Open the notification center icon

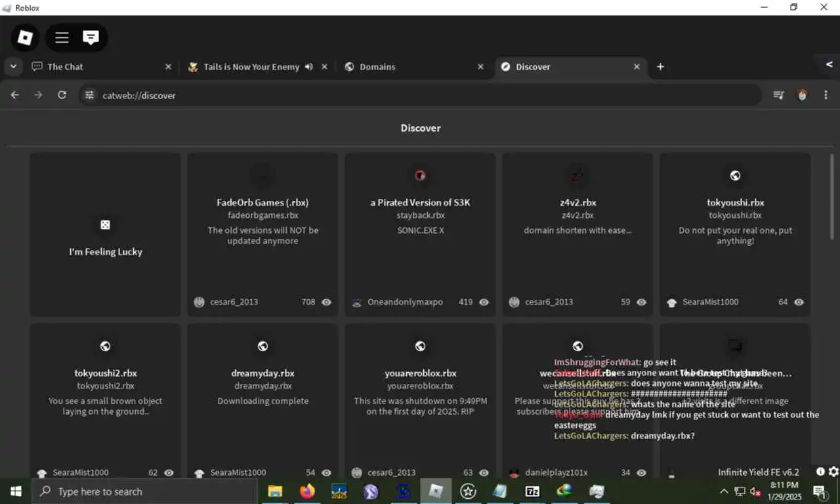coord(819,491)
